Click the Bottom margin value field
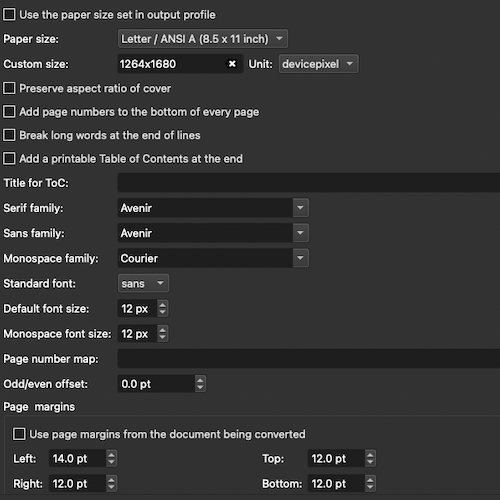Image resolution: width=500 pixels, height=500 pixels. [336, 483]
